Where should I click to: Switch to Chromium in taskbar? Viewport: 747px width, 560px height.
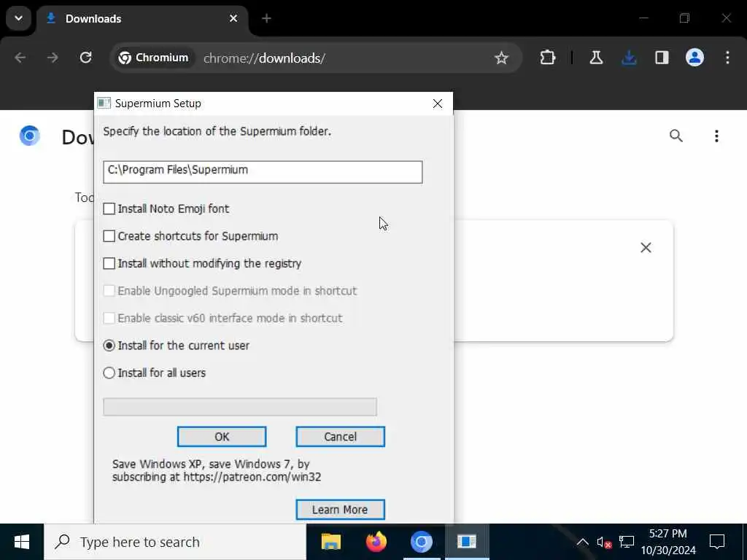421,542
